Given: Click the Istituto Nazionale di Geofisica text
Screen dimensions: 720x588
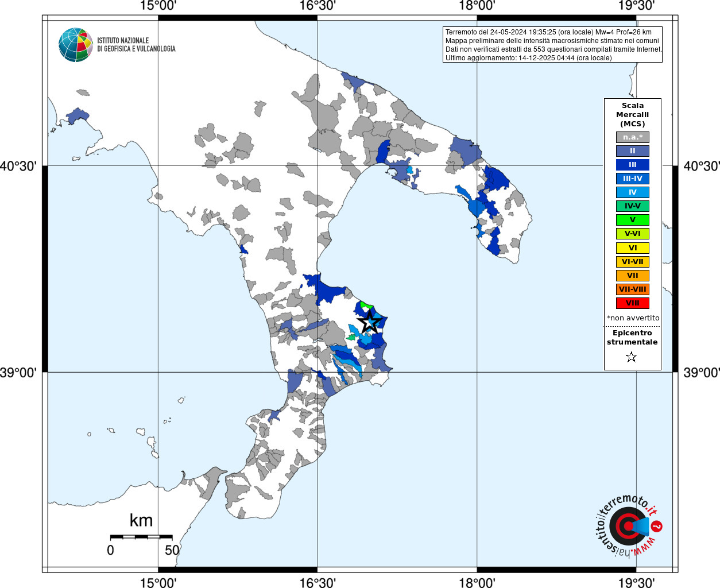Looking at the screenshot, I should click(x=136, y=45).
